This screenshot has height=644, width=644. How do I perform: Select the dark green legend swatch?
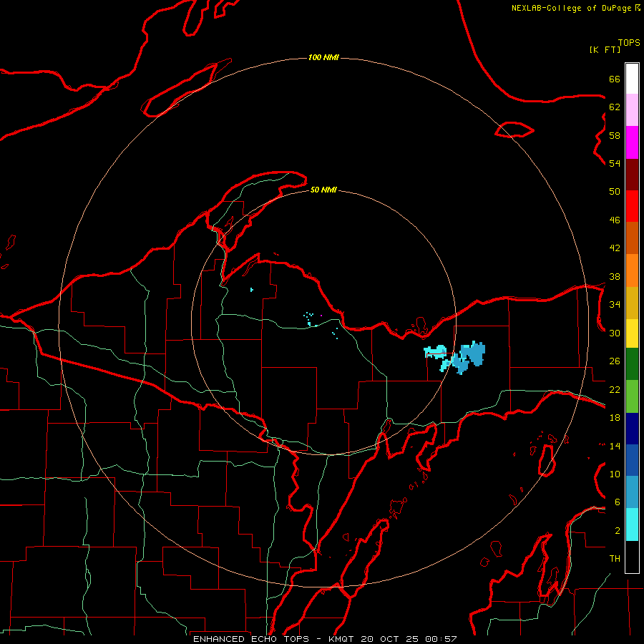coord(632,364)
